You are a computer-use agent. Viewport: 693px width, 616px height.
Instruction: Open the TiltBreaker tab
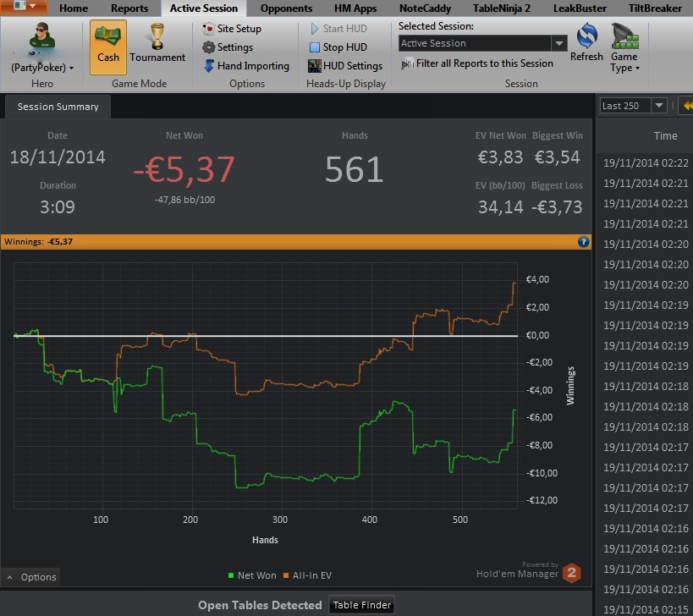655,8
